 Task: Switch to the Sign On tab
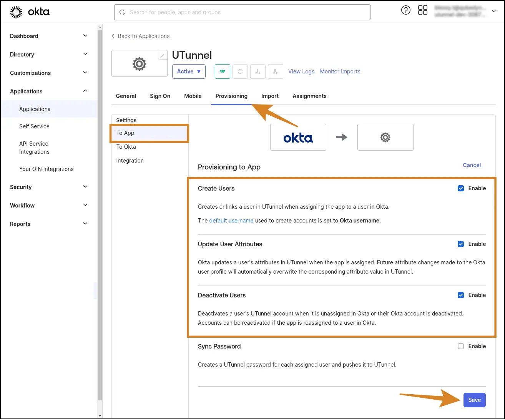pyautogui.click(x=160, y=96)
